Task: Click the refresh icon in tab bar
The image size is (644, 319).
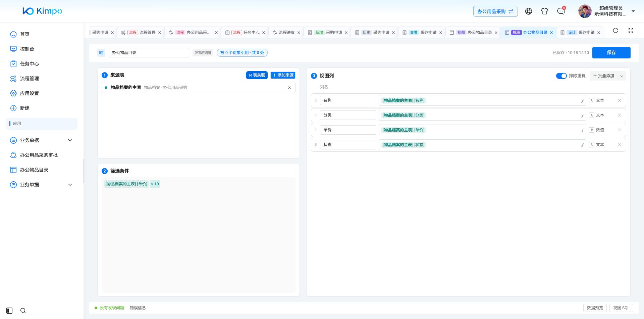Action: tap(615, 31)
